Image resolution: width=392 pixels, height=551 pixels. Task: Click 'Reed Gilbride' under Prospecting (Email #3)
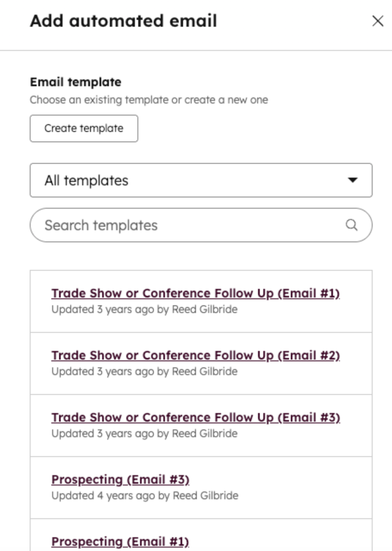click(205, 495)
